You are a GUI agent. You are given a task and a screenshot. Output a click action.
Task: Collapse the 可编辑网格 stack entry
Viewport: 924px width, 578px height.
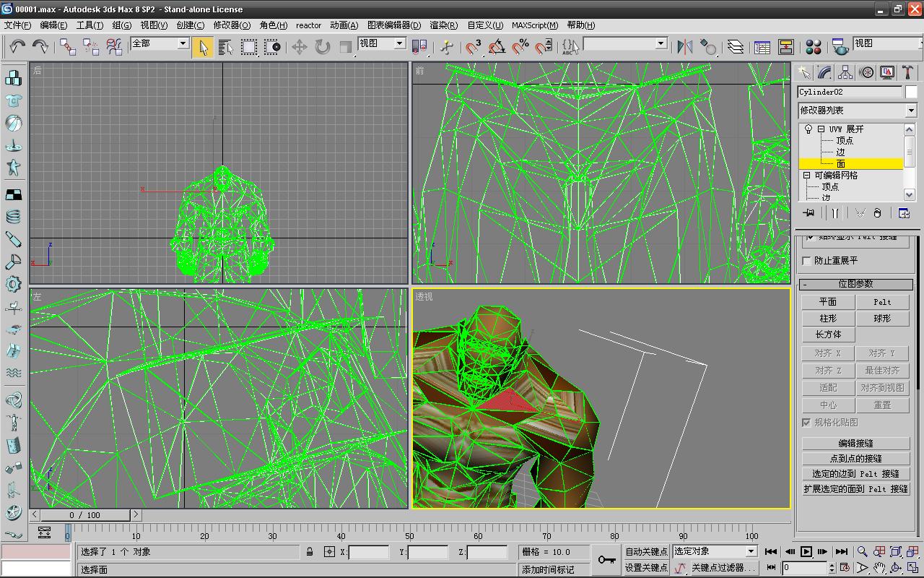click(x=807, y=176)
